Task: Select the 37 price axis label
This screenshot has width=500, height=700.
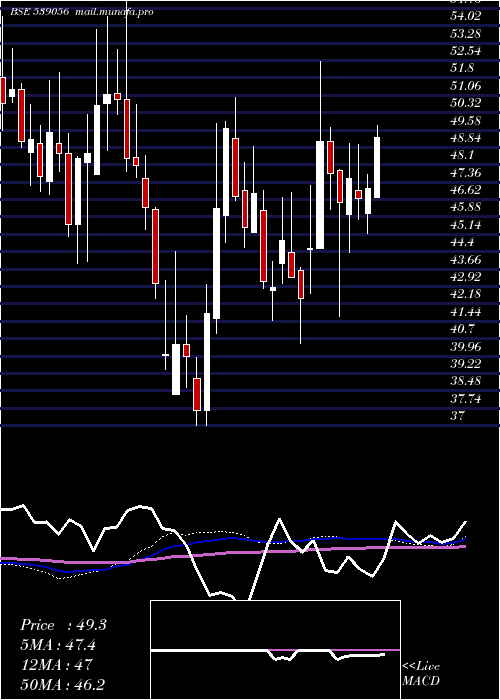Action: tap(457, 417)
